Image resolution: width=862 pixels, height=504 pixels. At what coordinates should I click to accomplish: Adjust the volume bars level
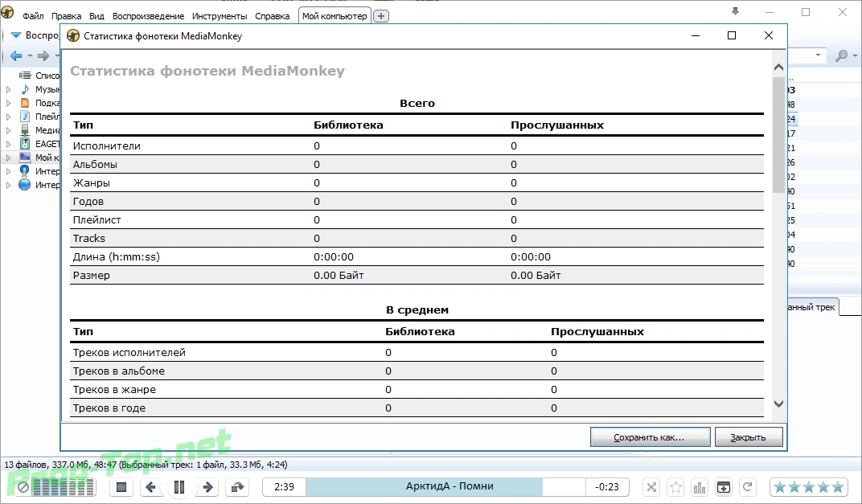coord(64,487)
